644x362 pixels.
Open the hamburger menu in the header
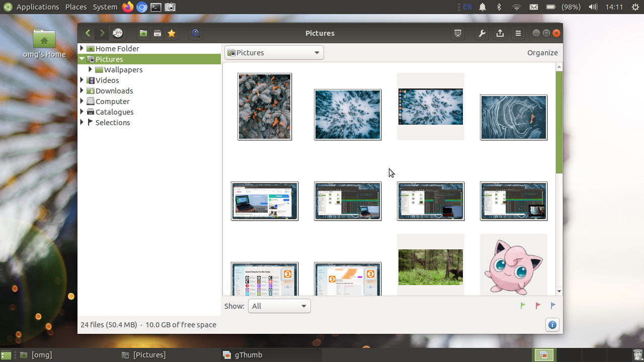coord(518,33)
